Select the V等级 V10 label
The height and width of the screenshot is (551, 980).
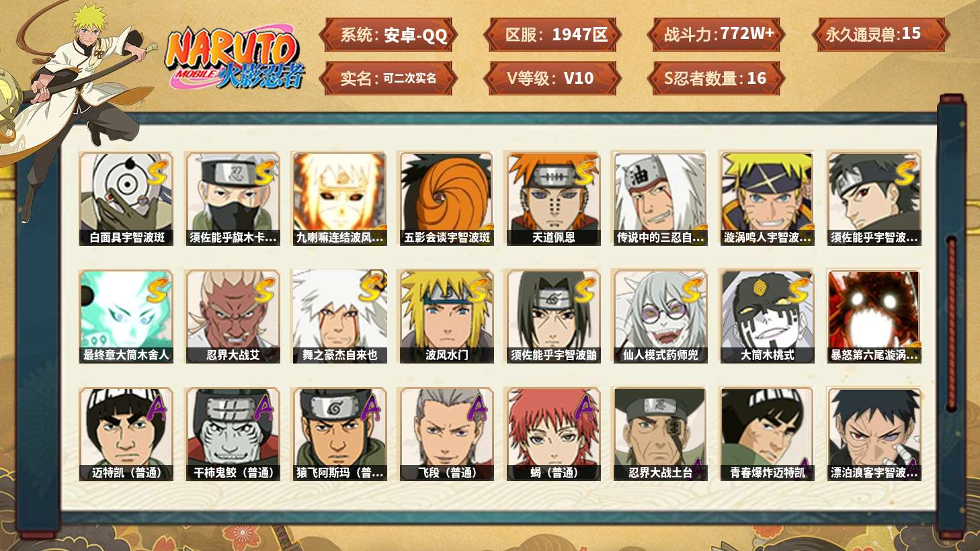point(551,78)
